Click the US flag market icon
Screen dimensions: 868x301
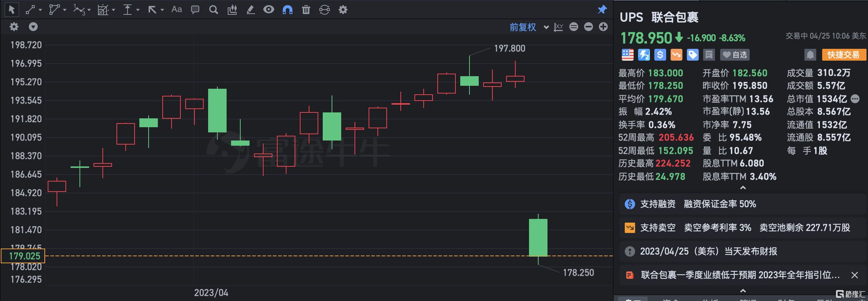pyautogui.click(x=628, y=55)
